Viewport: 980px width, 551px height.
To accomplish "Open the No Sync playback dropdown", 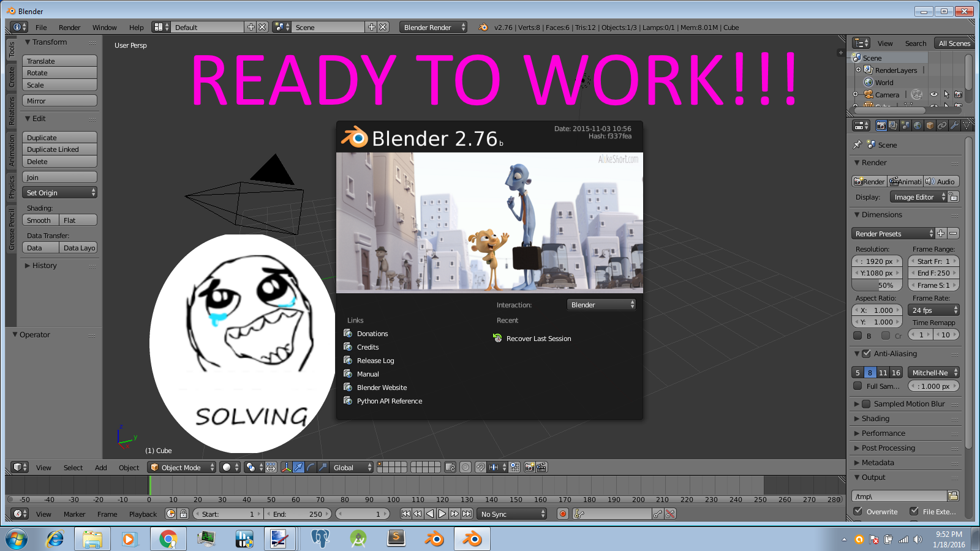I will pyautogui.click(x=511, y=514).
